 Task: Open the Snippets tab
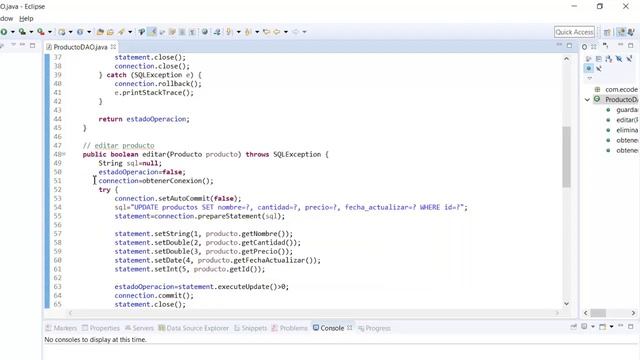point(250,328)
